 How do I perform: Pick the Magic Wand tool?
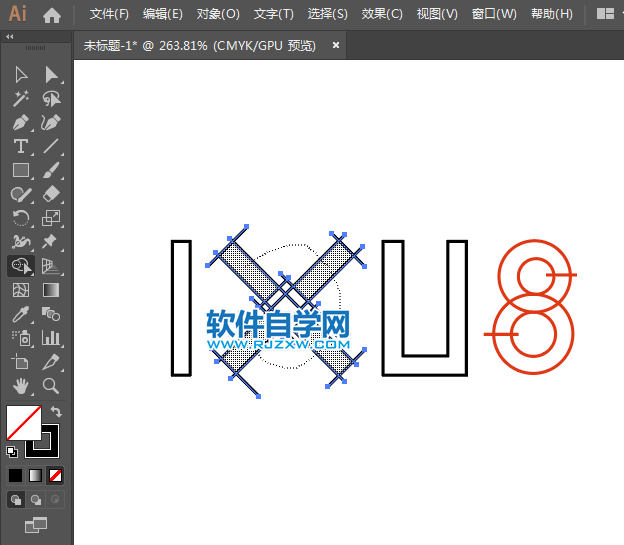(x=21, y=99)
